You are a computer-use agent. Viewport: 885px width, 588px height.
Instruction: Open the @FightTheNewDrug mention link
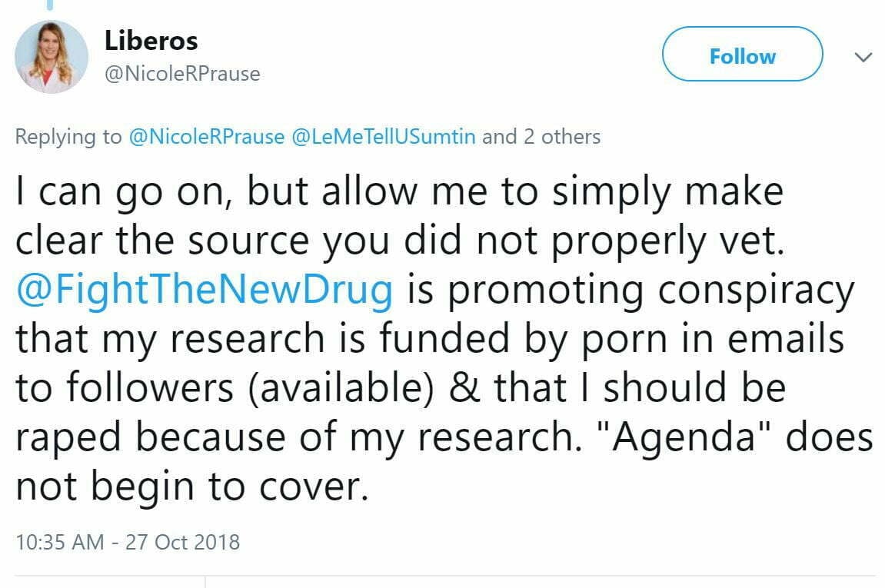204,290
